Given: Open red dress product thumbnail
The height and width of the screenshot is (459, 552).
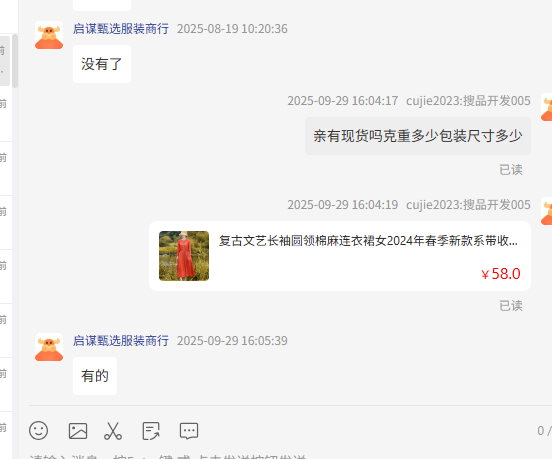Looking at the screenshot, I should pyautogui.click(x=184, y=256).
